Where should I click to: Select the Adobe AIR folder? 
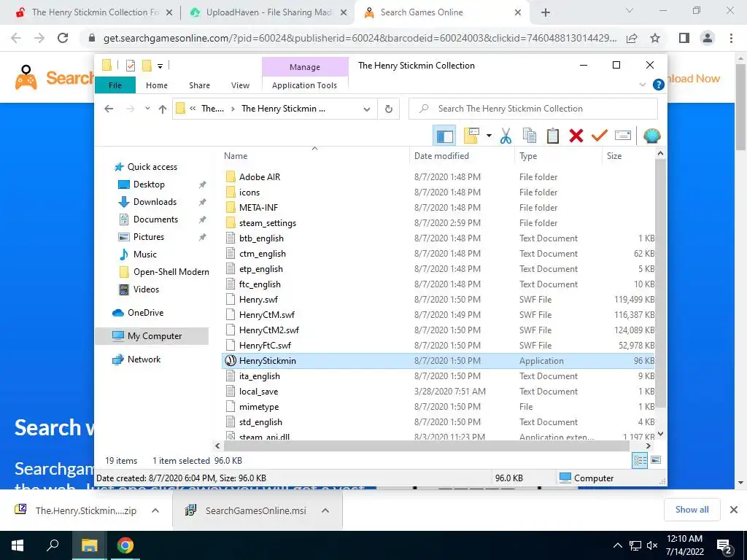point(260,177)
